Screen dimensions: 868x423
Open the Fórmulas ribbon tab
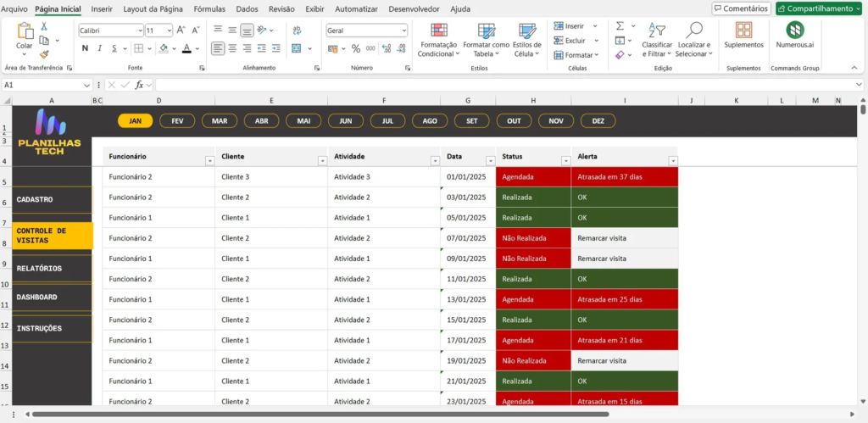coord(209,8)
